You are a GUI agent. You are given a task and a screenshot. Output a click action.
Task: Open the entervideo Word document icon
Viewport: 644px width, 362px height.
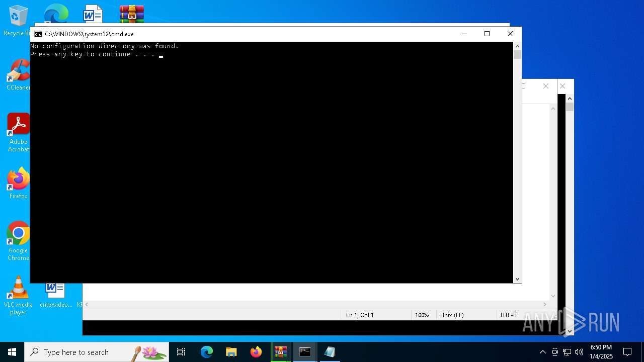[56, 295]
